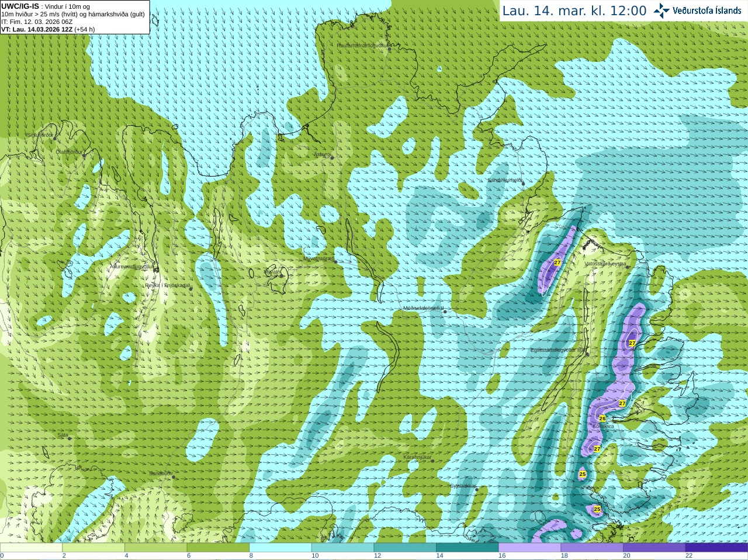
Task: Click the legend scale number 8
Action: click(251, 556)
